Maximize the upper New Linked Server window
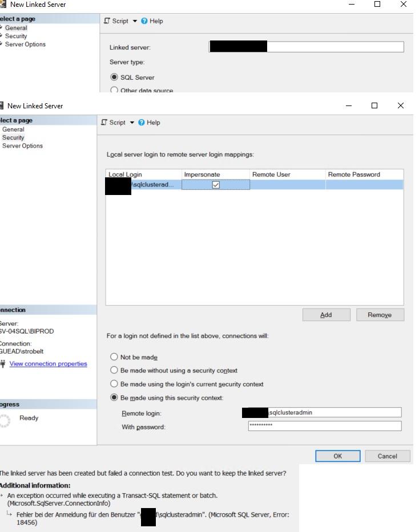This screenshot has height=532, width=419. (377, 4)
